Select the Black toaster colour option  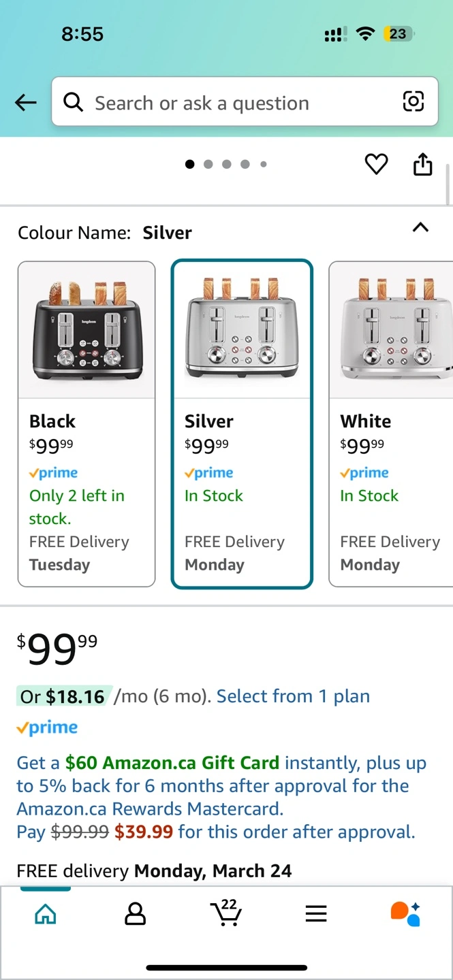pos(87,424)
